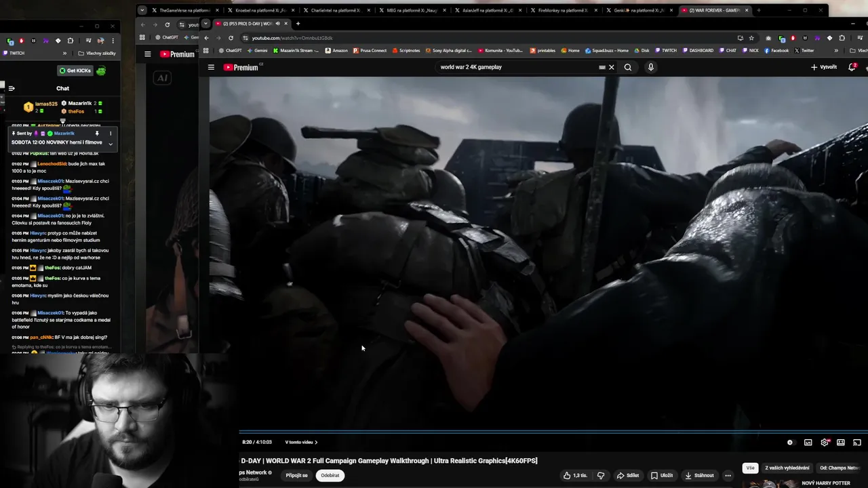The width and height of the screenshot is (868, 488).
Task: Open Chrome menu three dots in chat window
Action: (113, 41)
